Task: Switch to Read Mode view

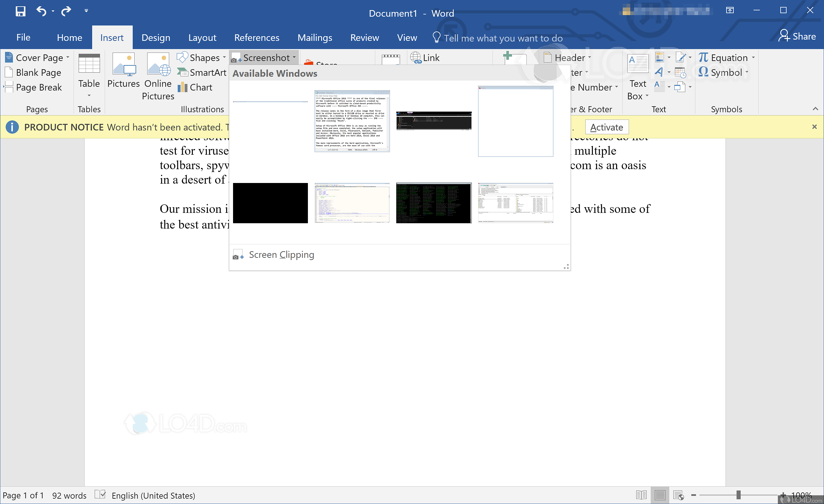Action: 641,495
